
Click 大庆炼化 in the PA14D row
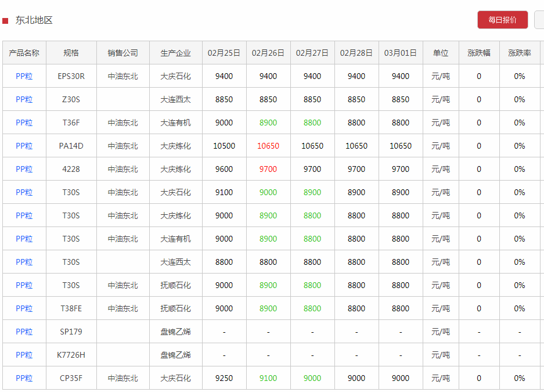[x=175, y=146]
